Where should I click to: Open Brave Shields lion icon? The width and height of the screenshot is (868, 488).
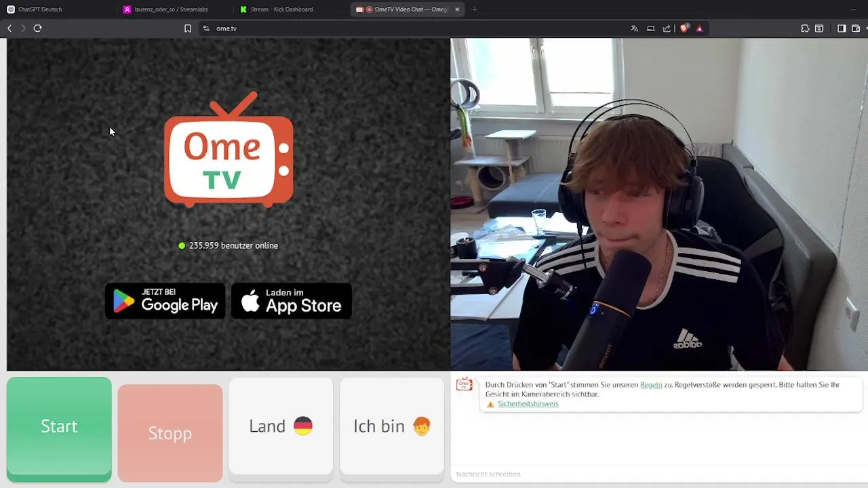pyautogui.click(x=684, y=28)
